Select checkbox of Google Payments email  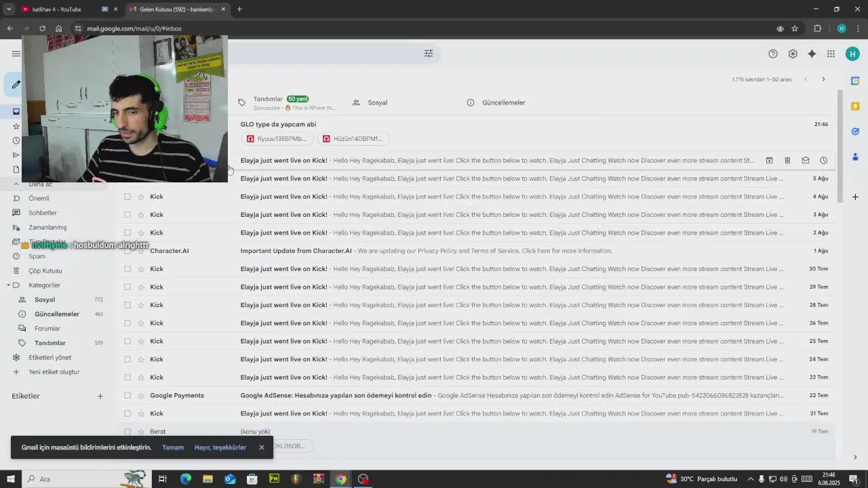click(x=127, y=395)
